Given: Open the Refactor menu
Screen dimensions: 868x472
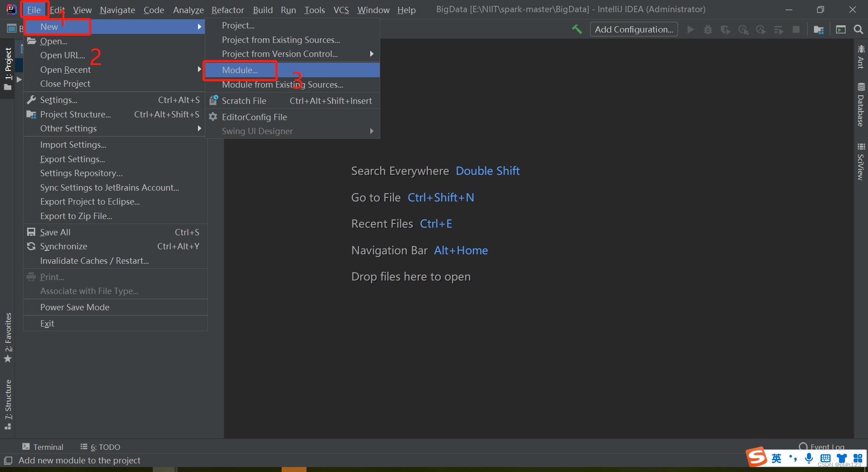Looking at the screenshot, I should click(228, 10).
